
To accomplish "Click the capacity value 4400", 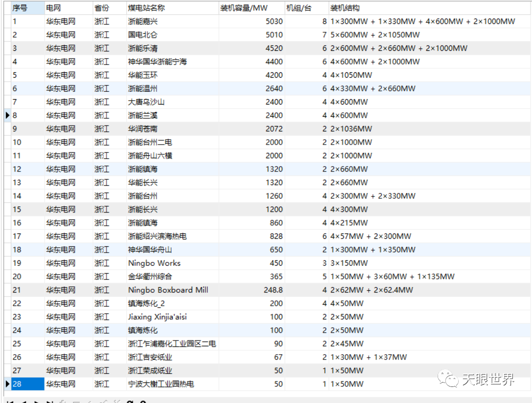I will [x=251, y=62].
